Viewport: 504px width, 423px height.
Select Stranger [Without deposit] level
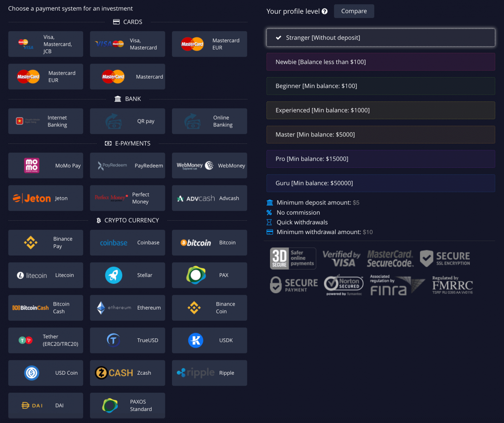(x=381, y=38)
